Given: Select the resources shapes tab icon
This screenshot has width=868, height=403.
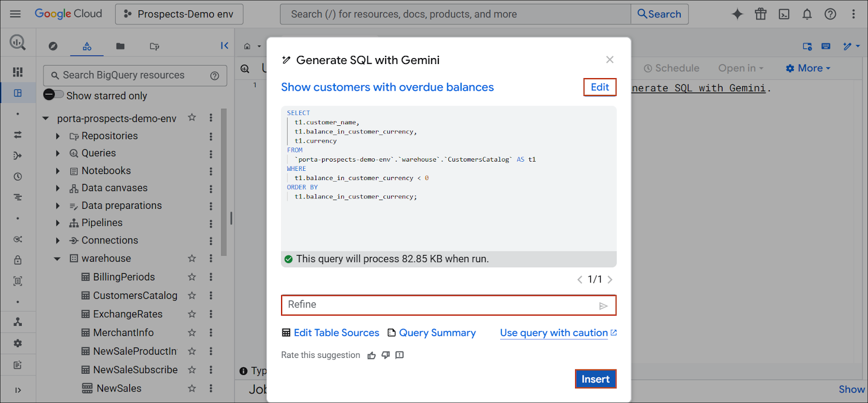Looking at the screenshot, I should (87, 46).
